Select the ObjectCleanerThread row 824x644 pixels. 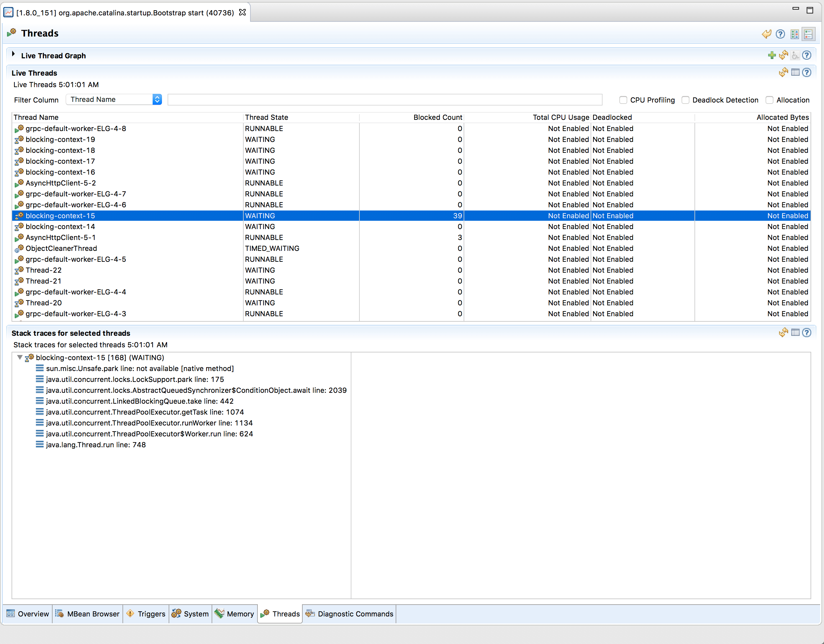tap(61, 249)
